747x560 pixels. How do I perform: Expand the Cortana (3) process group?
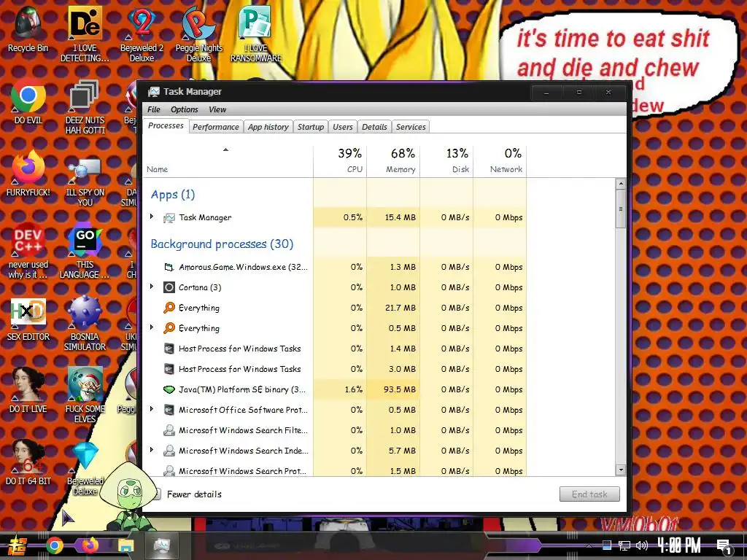152,287
